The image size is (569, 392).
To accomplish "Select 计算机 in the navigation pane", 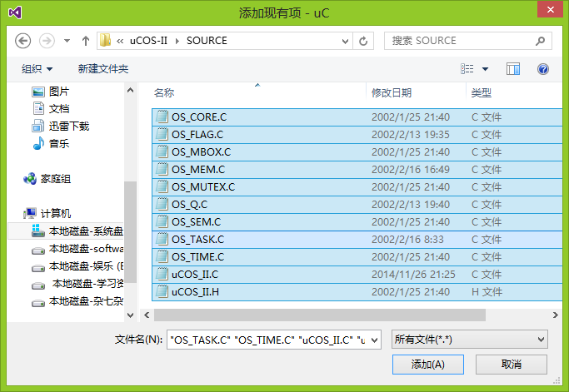I will tap(47, 214).
